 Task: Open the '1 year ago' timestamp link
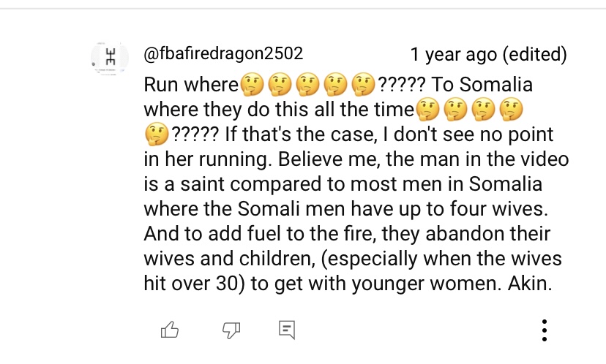coord(453,54)
